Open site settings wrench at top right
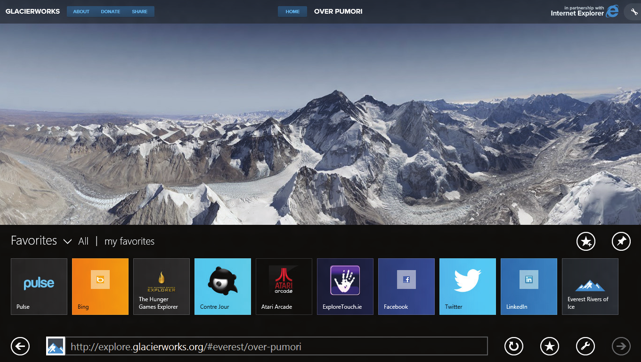 click(x=634, y=11)
